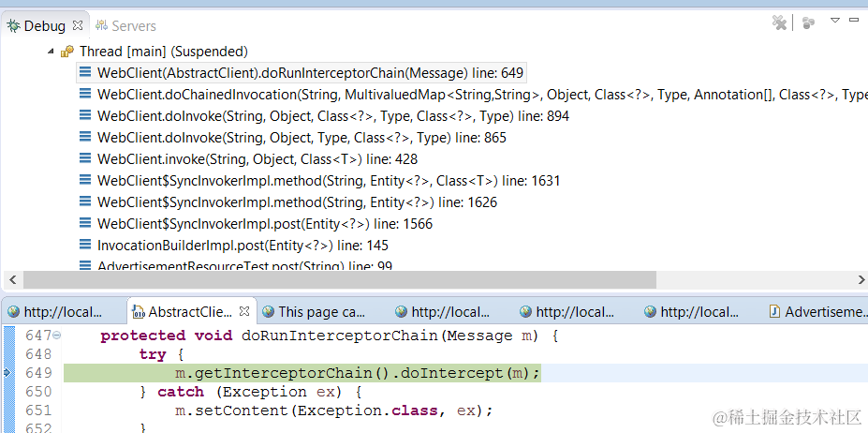This screenshot has width=868, height=433.
Task: Click right arrow of horizontal scrollbar
Action: click(861, 279)
